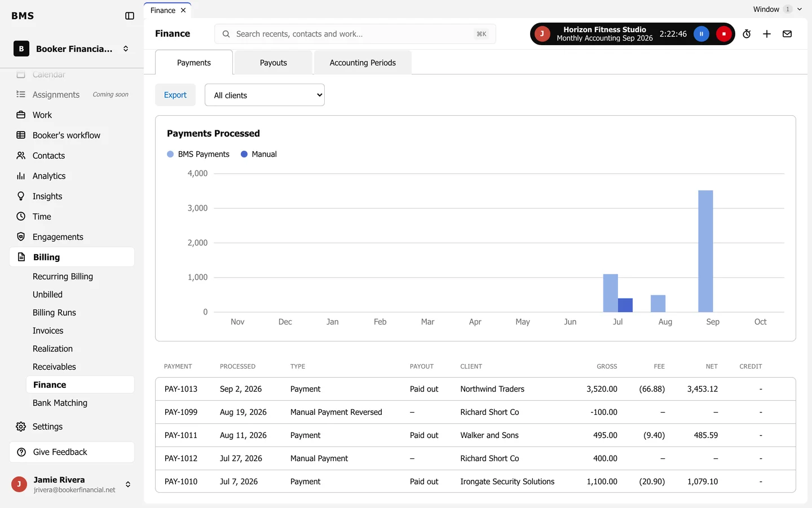Collapse the Billing section

click(72, 257)
